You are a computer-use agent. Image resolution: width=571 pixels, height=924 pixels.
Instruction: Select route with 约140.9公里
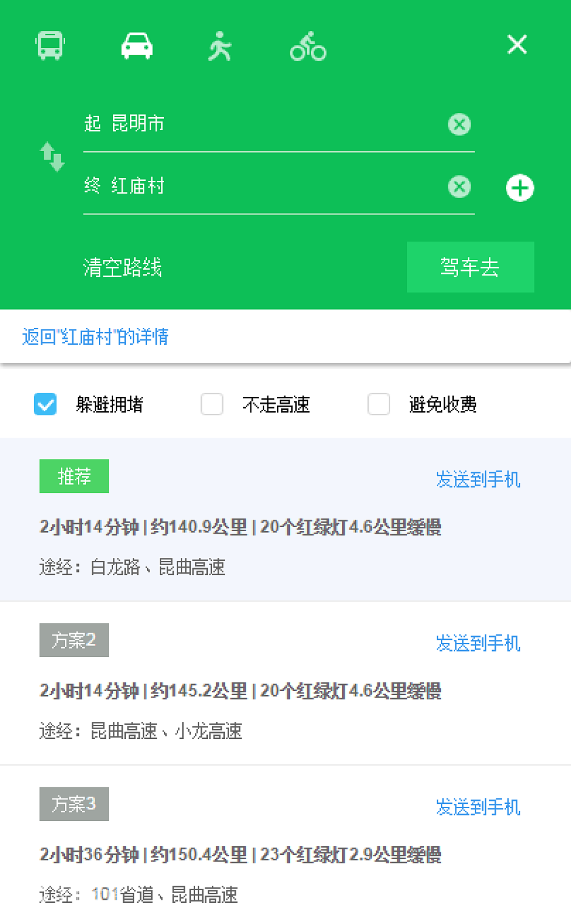(x=241, y=527)
